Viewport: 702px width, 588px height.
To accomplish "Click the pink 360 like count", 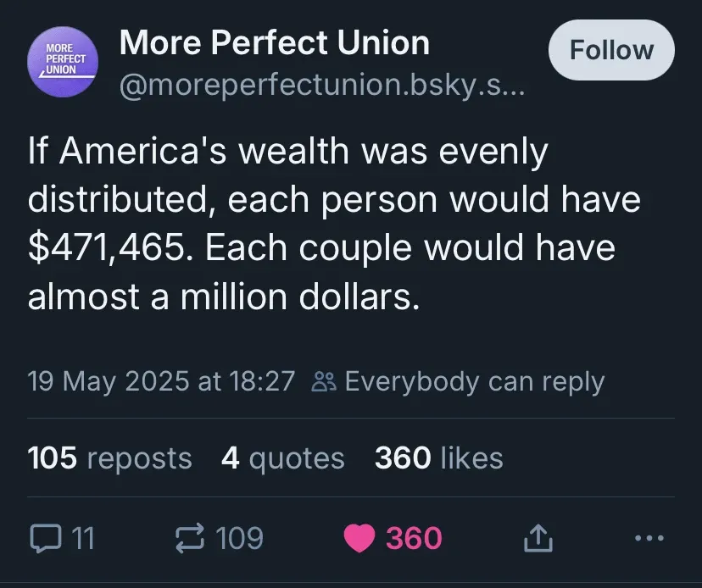I will point(414,538).
